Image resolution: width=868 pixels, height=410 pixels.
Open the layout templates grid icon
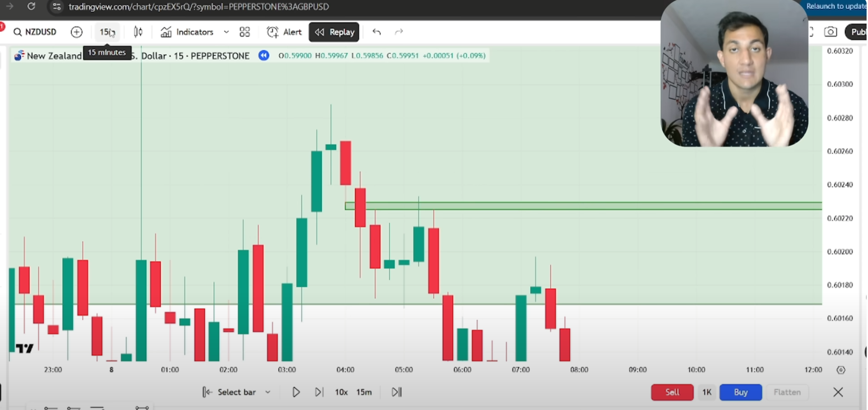click(x=245, y=32)
